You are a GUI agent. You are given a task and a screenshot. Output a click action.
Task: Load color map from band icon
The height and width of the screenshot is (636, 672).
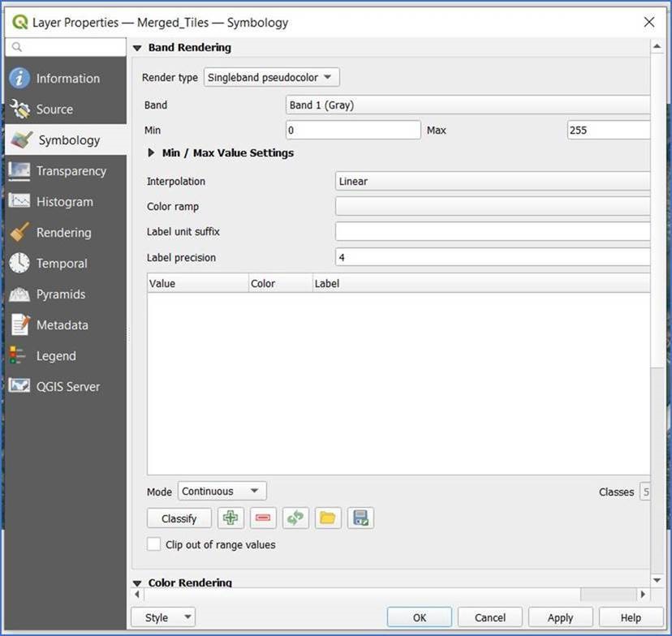tap(295, 518)
